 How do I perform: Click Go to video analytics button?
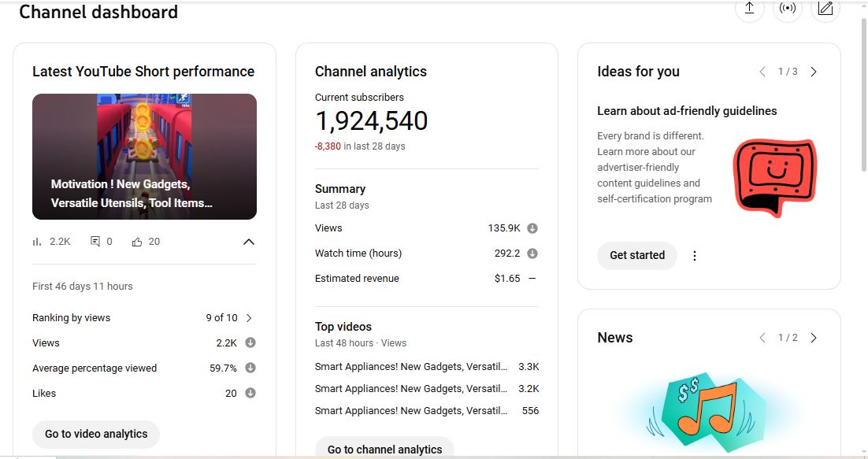tap(96, 434)
